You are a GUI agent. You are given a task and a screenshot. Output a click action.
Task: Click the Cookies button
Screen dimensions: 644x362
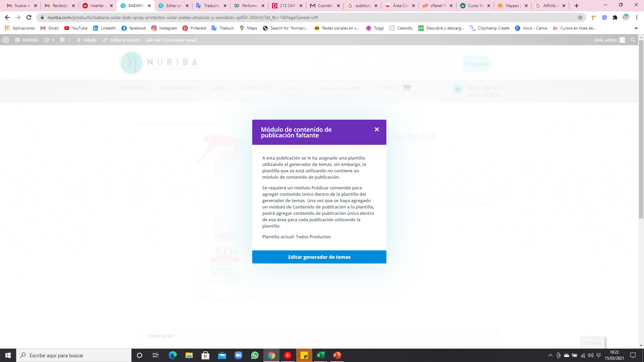(593, 343)
